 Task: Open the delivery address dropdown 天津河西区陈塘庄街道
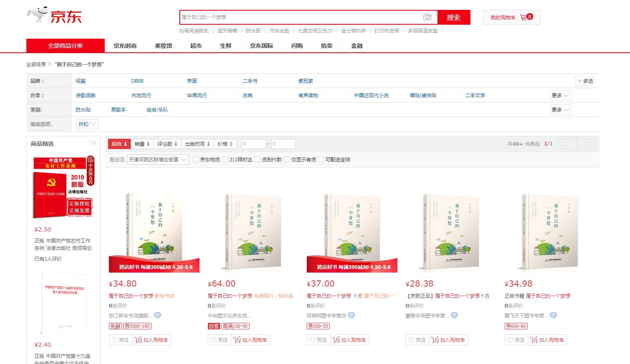point(157,159)
